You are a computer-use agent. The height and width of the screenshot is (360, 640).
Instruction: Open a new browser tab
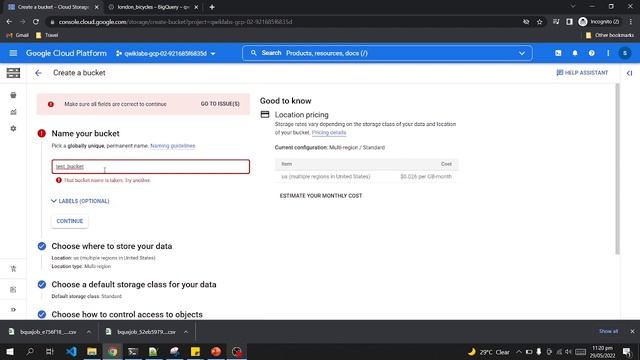coord(212,7)
